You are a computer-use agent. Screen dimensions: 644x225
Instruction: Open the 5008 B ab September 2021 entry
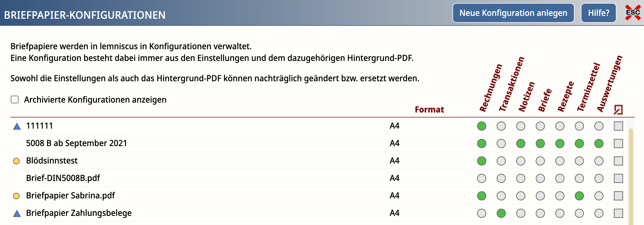click(x=76, y=143)
